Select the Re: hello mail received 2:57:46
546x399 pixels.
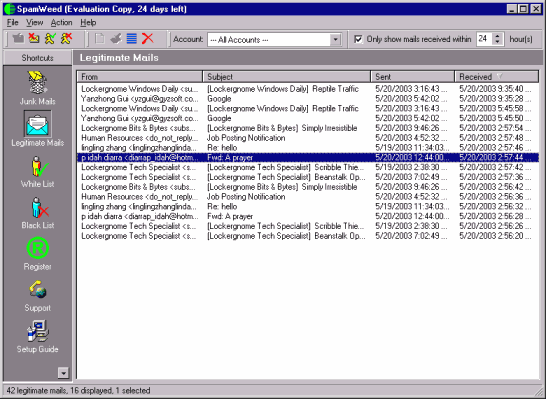tap(308, 148)
